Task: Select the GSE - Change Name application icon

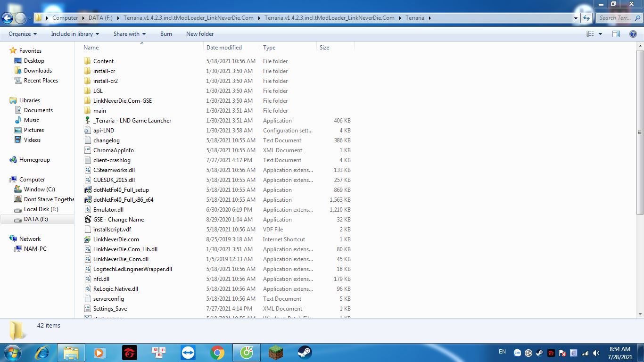Action: point(88,220)
